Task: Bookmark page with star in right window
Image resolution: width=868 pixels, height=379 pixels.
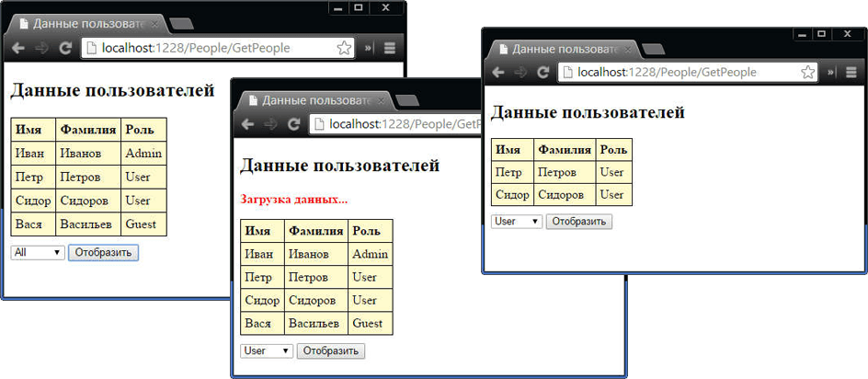Action: tap(807, 72)
